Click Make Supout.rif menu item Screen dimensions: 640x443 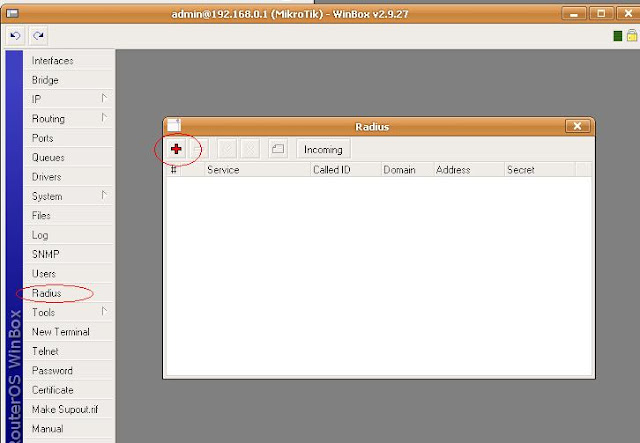tap(69, 410)
